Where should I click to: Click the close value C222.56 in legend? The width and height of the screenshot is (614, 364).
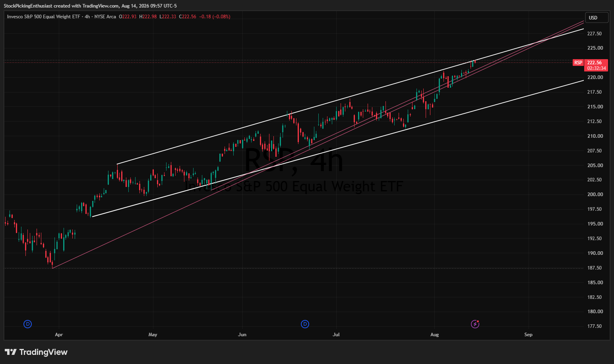(188, 17)
